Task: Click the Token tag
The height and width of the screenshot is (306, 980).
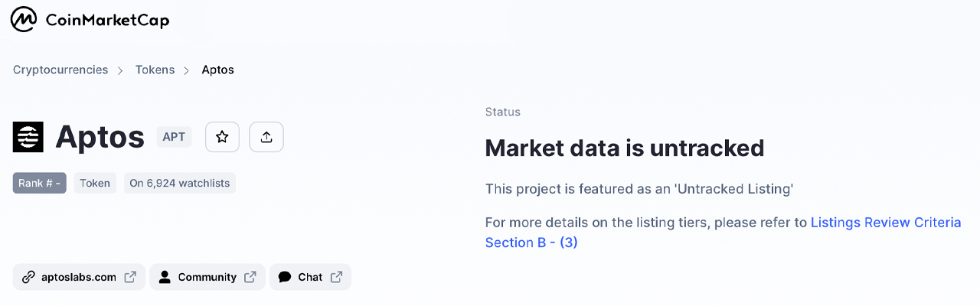Action: 95,183
